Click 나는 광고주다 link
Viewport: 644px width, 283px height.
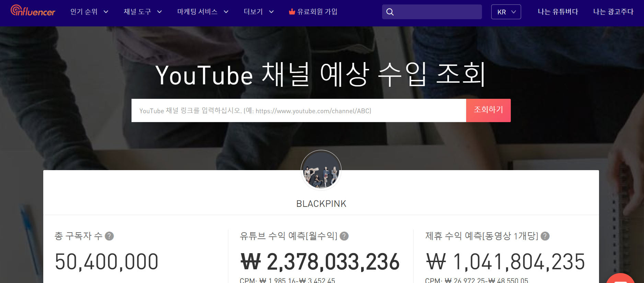[613, 12]
